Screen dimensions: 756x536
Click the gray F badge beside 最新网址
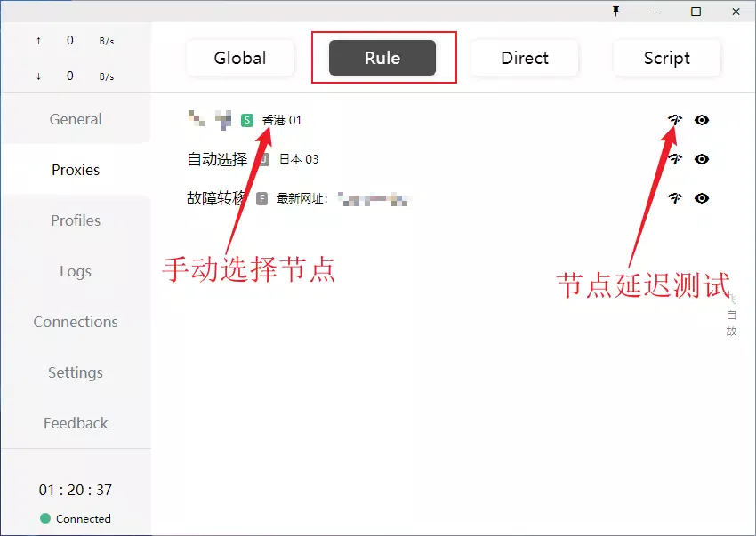pyautogui.click(x=262, y=198)
